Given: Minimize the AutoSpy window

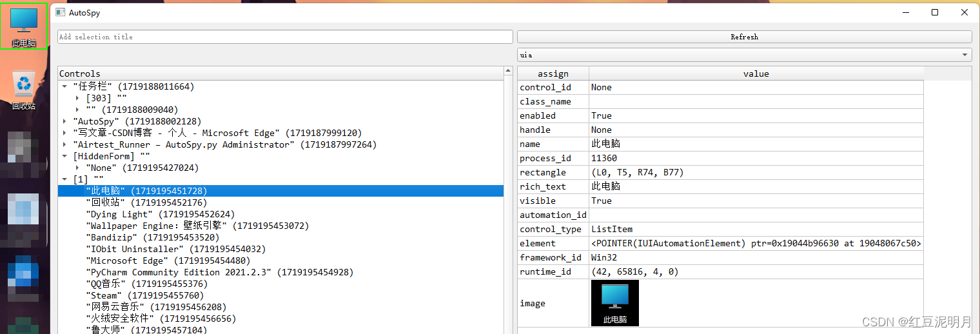Looking at the screenshot, I should (905, 12).
